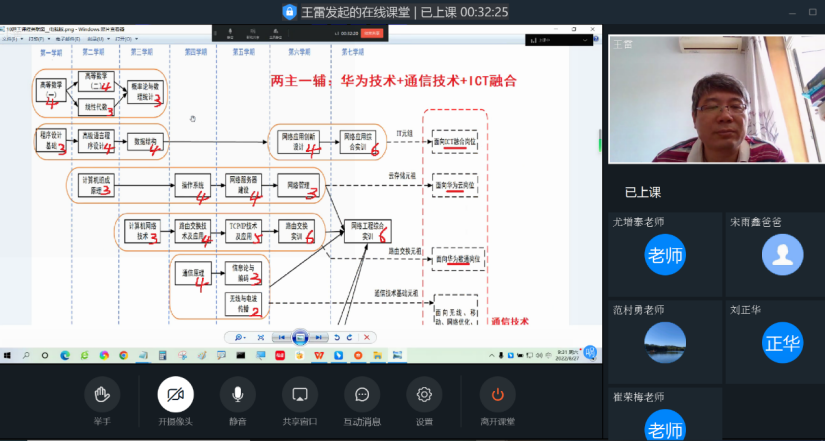The image size is (825, 441).
Task: Open 打开(O) menu in Photo Viewer
Action: coord(126,39)
